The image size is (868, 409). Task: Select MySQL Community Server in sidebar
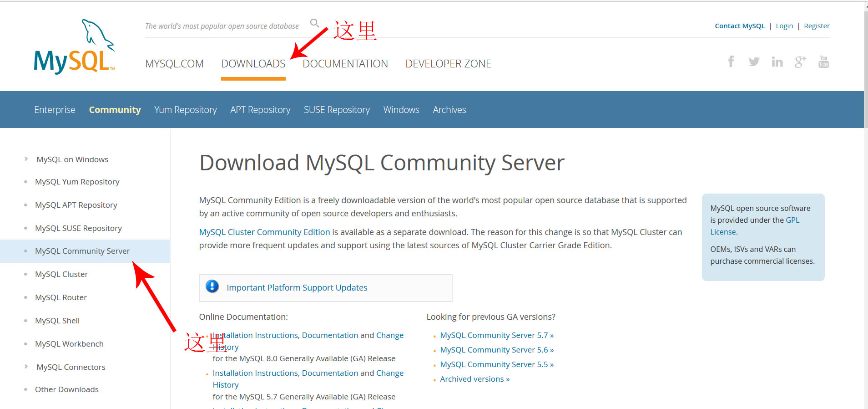82,251
